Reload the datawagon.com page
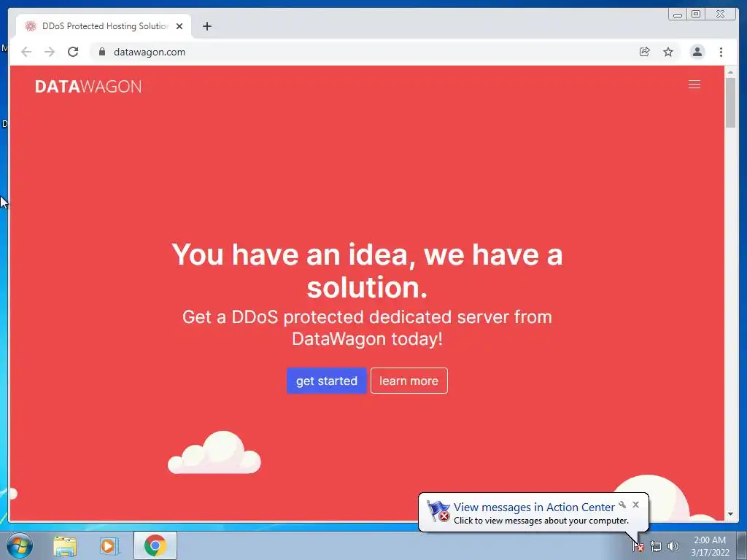The image size is (747, 560). click(x=73, y=52)
